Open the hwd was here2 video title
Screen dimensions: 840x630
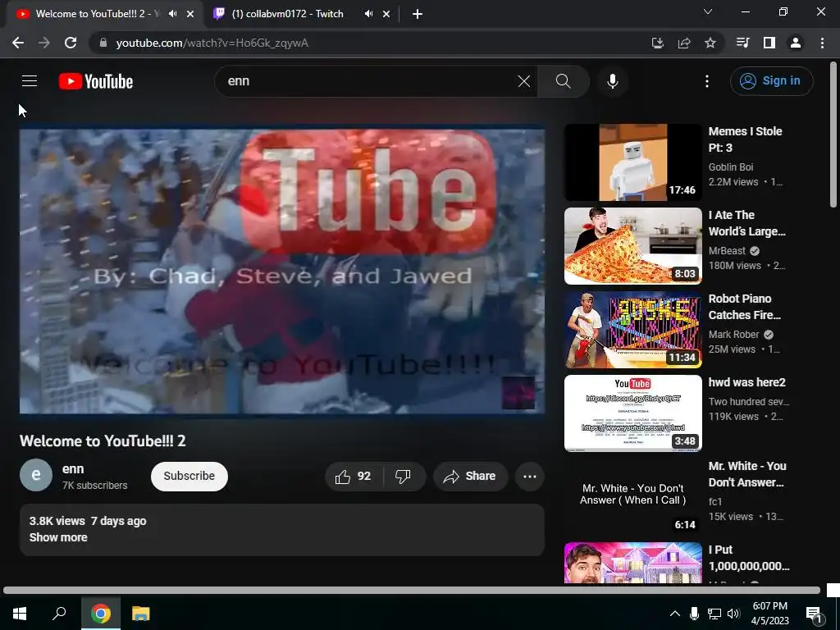point(746,382)
